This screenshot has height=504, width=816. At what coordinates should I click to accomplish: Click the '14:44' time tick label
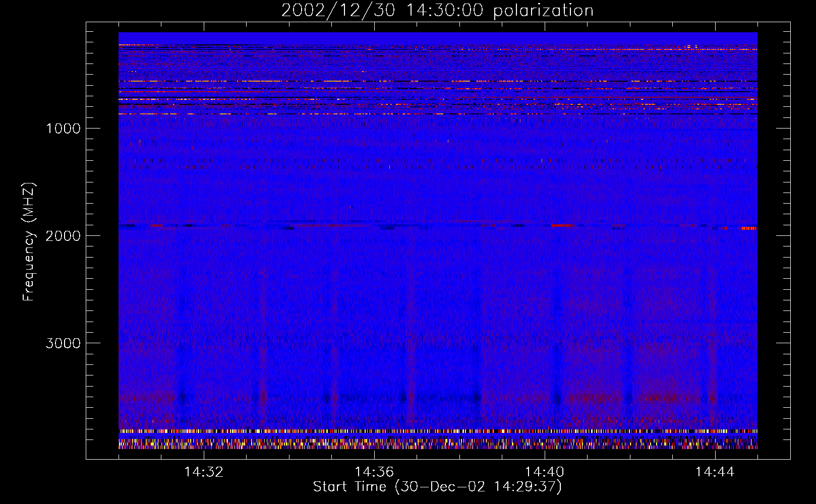pyautogui.click(x=715, y=472)
